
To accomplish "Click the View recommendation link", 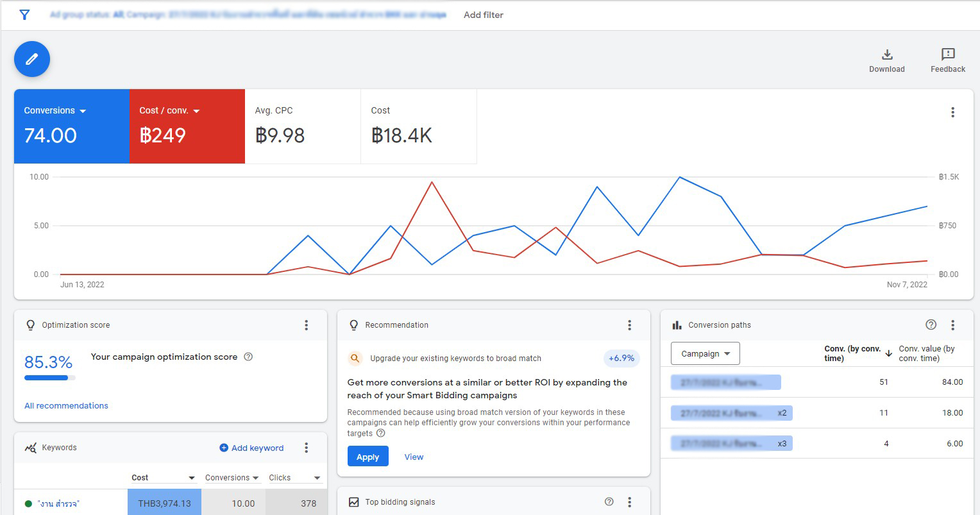I will click(414, 457).
